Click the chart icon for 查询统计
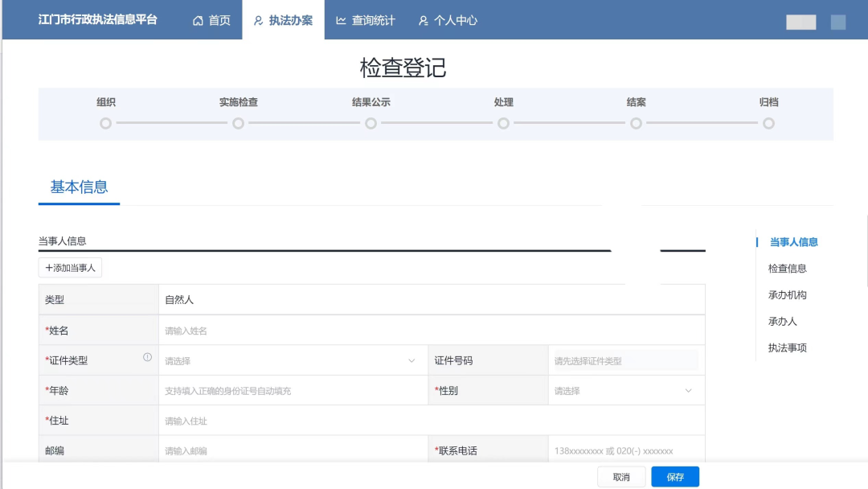This screenshot has height=489, width=868. 341,21
